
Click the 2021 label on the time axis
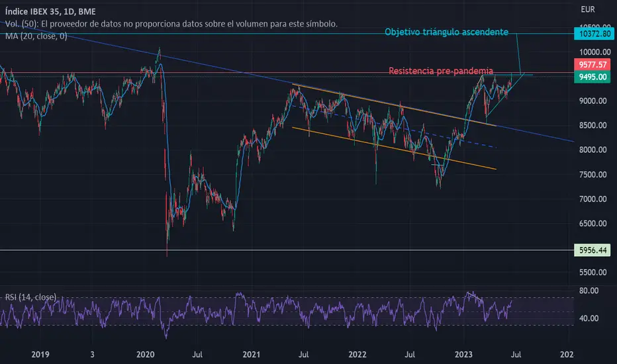point(251,355)
